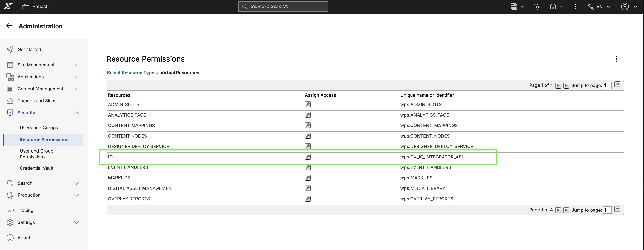Click the Assign Access column header
The image size is (644, 250).
coord(320,95)
